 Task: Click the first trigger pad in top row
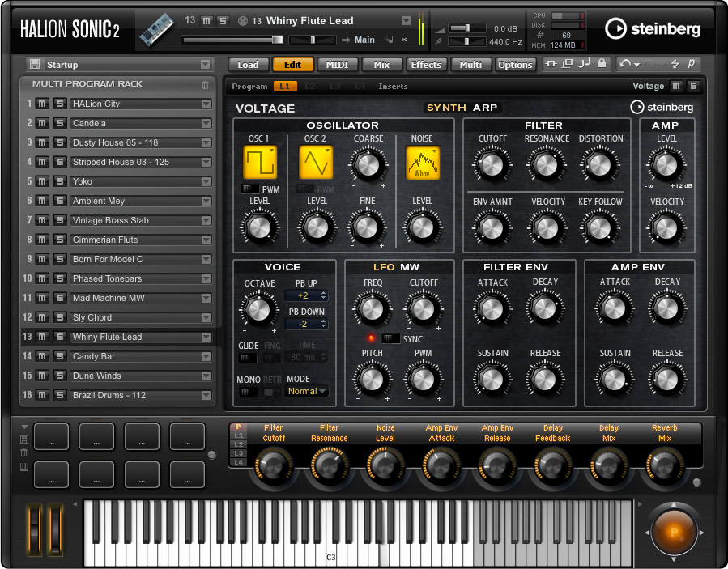tap(51, 437)
